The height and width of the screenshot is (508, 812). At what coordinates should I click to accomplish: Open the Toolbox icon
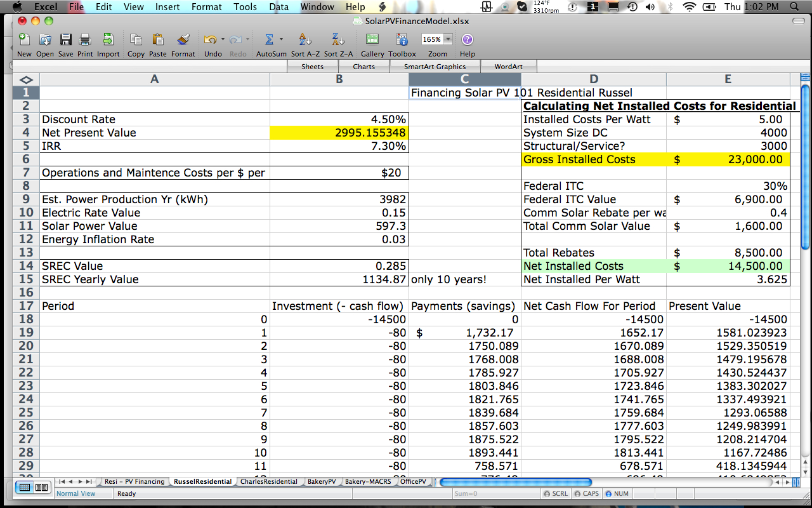tap(402, 40)
